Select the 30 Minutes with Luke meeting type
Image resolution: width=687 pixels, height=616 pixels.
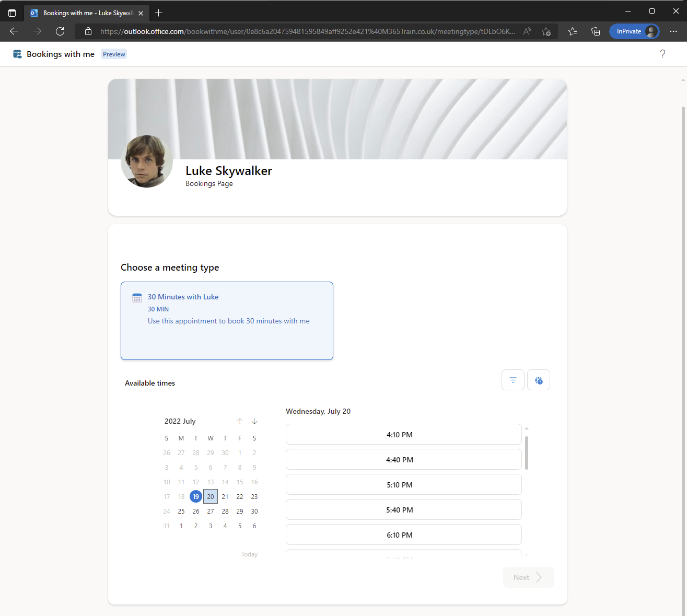pos(227,320)
